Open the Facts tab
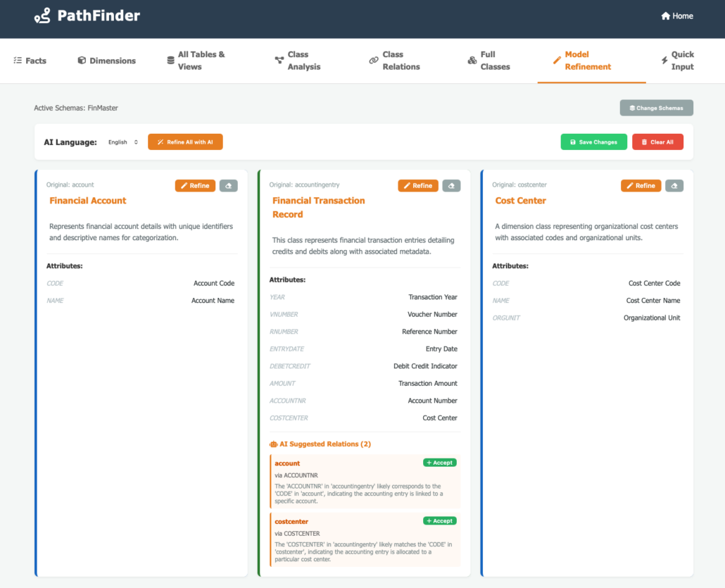Screen dimensions: 725x588 tap(30, 61)
